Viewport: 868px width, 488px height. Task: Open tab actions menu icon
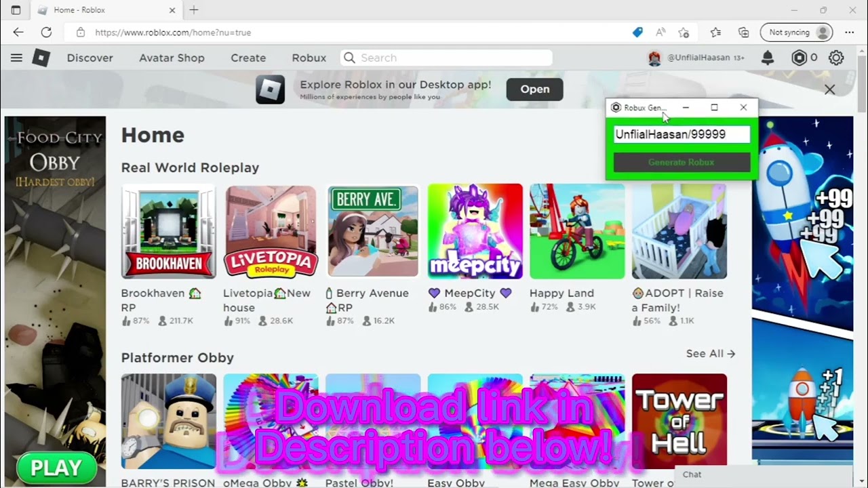click(x=16, y=10)
